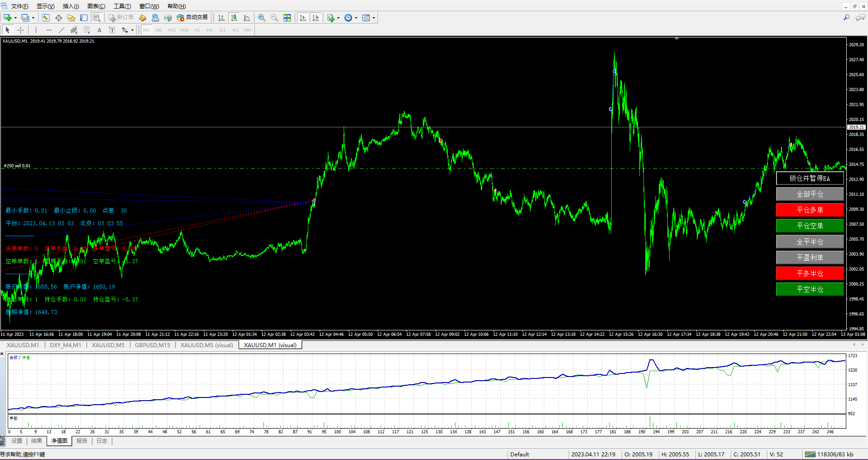Toggle the Terminal panel icon
The height and width of the screenshot is (460, 868).
[84, 18]
